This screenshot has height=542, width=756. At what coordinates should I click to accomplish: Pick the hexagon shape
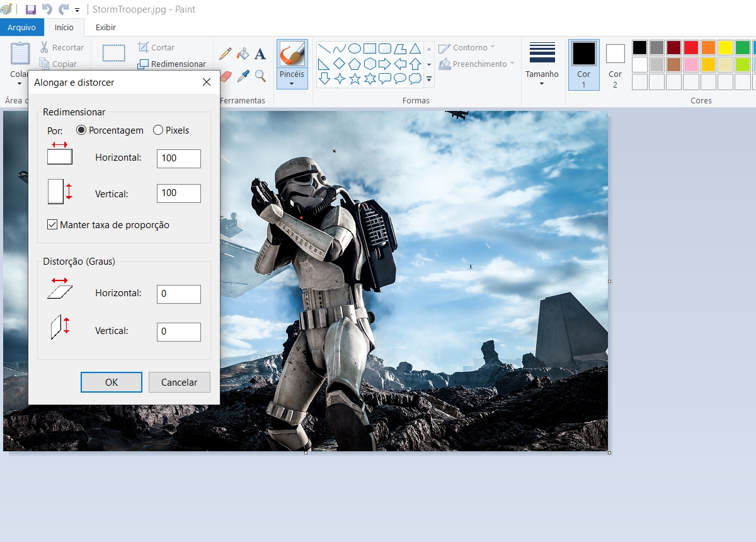click(370, 64)
